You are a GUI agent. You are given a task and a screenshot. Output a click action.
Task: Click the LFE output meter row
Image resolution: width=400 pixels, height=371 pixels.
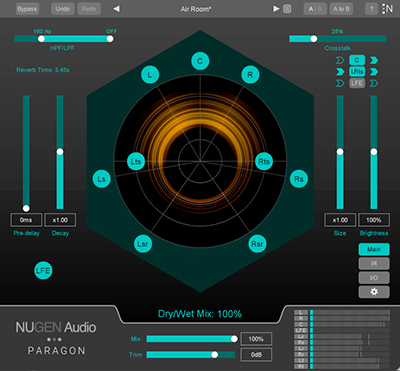coord(342,330)
